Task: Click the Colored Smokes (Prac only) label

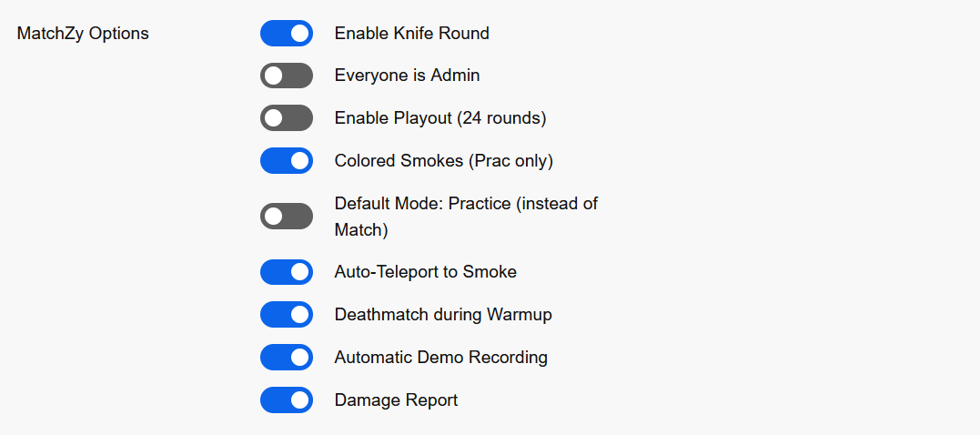Action: click(x=443, y=161)
